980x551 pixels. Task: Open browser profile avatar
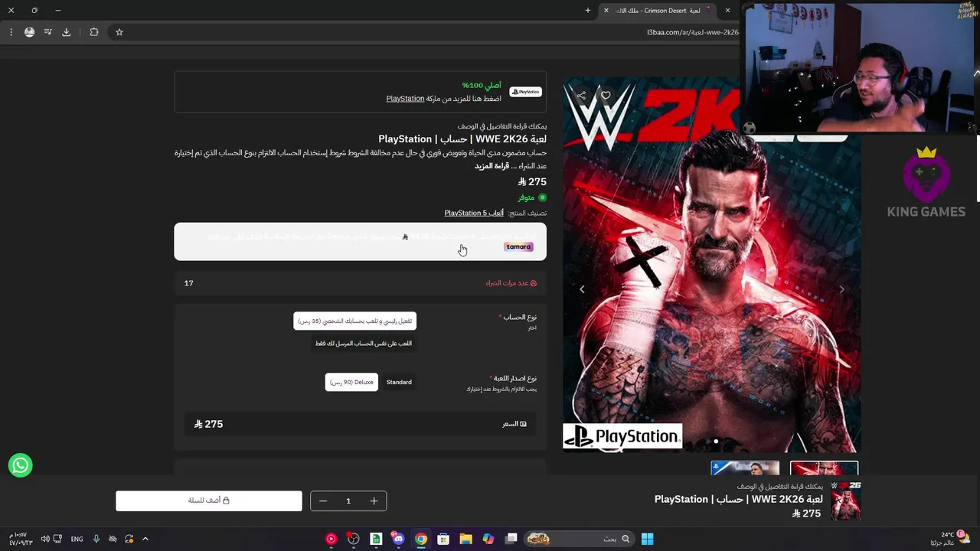pyautogui.click(x=29, y=32)
